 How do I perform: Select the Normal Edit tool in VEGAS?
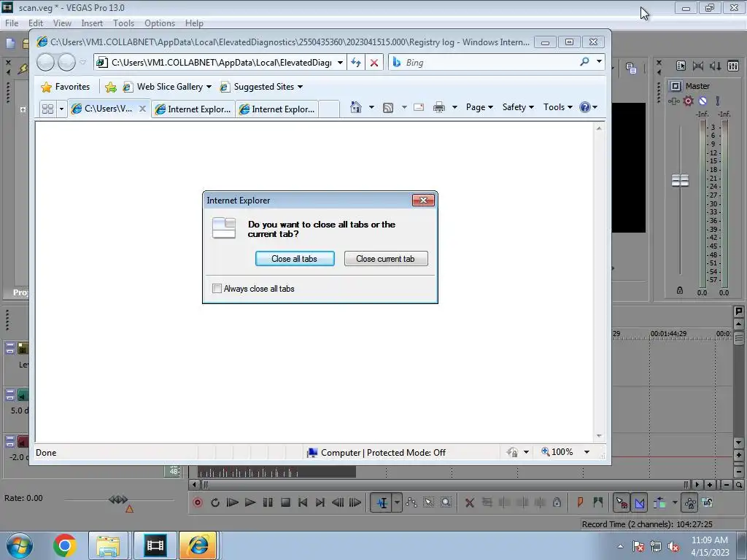tap(382, 502)
